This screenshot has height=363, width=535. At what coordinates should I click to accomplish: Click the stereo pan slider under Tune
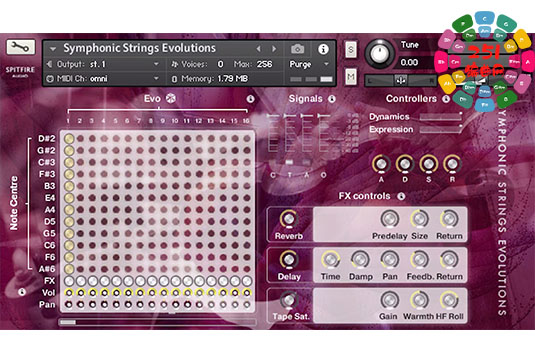click(401, 81)
